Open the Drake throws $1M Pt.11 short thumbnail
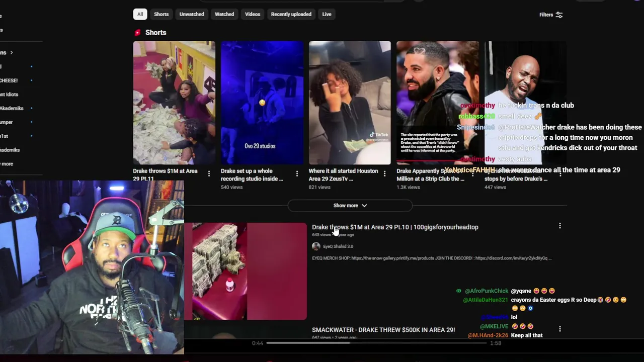Viewport: 644px width, 362px height. (174, 103)
